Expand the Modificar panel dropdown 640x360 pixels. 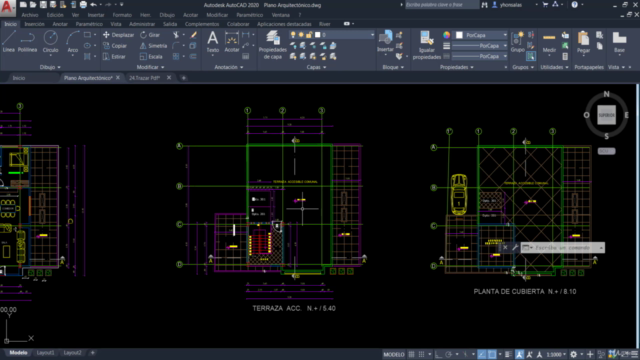(x=150, y=67)
